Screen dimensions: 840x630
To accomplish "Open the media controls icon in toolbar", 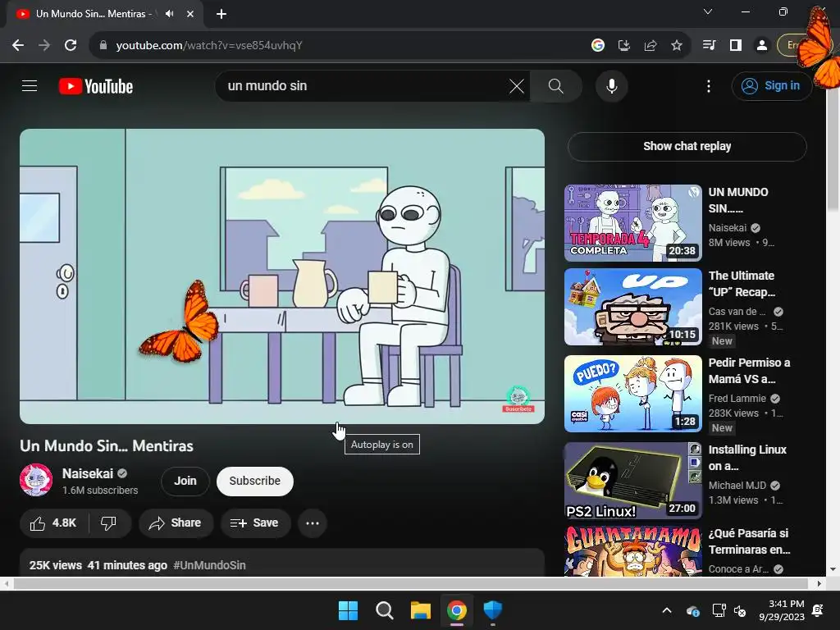I will [710, 46].
